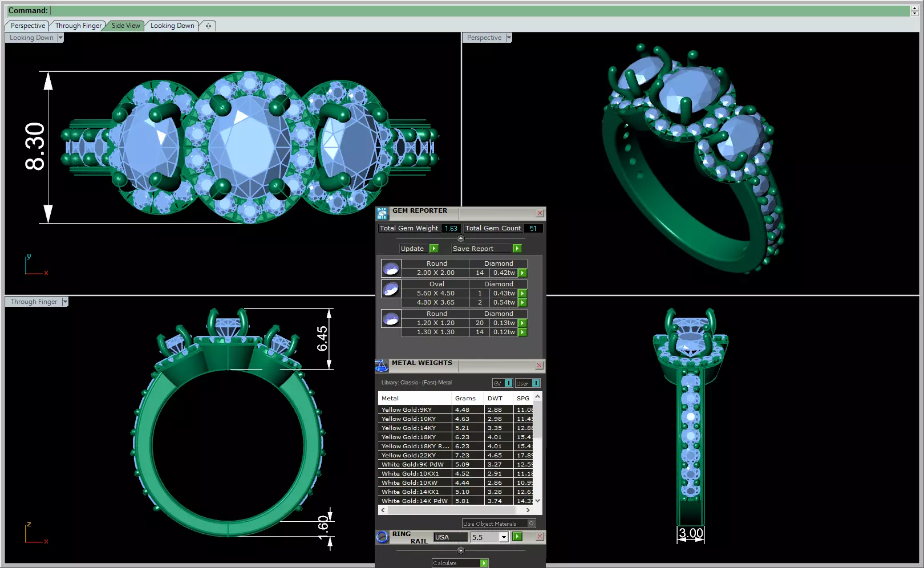The width and height of the screenshot is (924, 568).
Task: Close the Ring Rail panel
Action: pyautogui.click(x=540, y=537)
